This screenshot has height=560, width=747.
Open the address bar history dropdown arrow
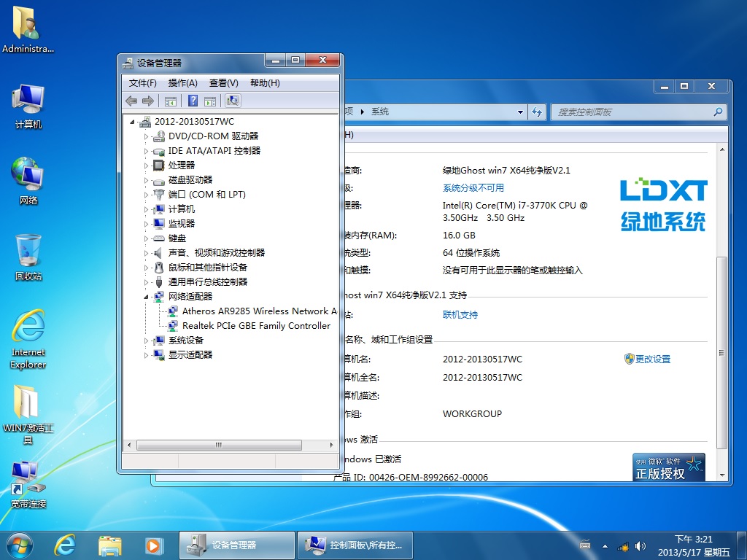point(520,112)
